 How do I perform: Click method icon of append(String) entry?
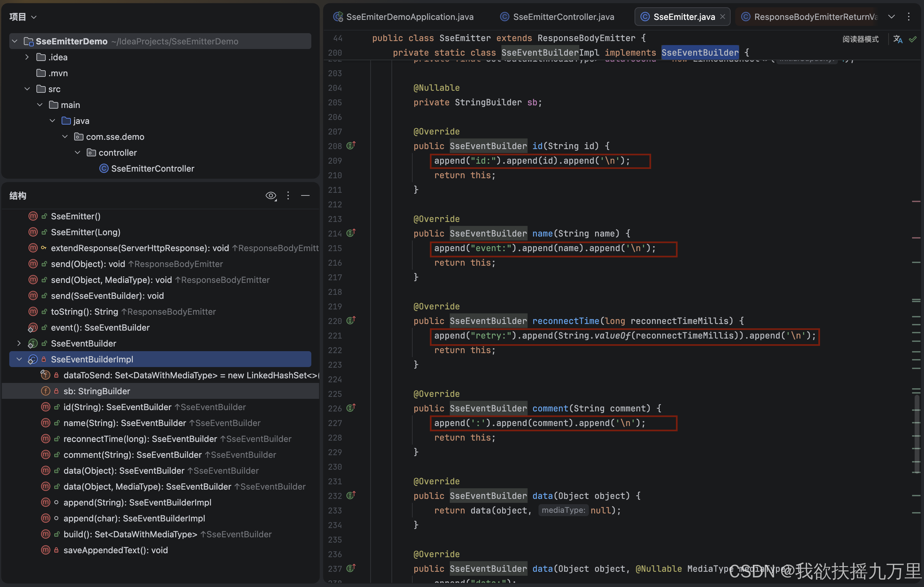tap(45, 503)
